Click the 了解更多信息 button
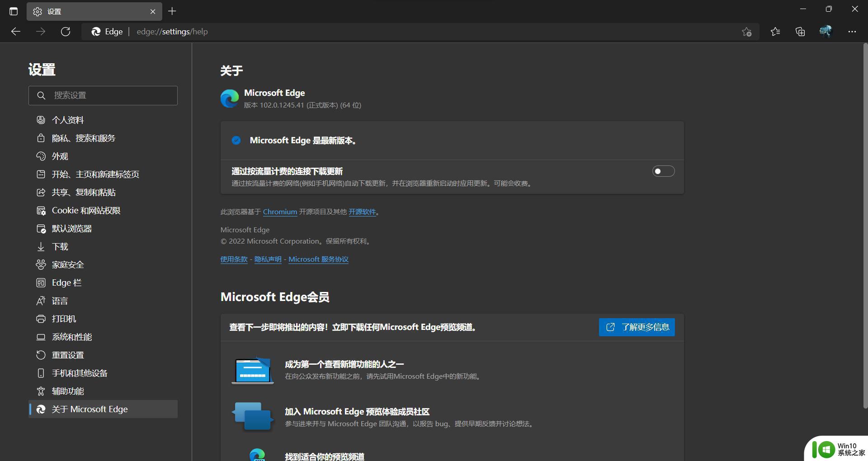Viewport: 868px width, 461px height. click(637, 327)
